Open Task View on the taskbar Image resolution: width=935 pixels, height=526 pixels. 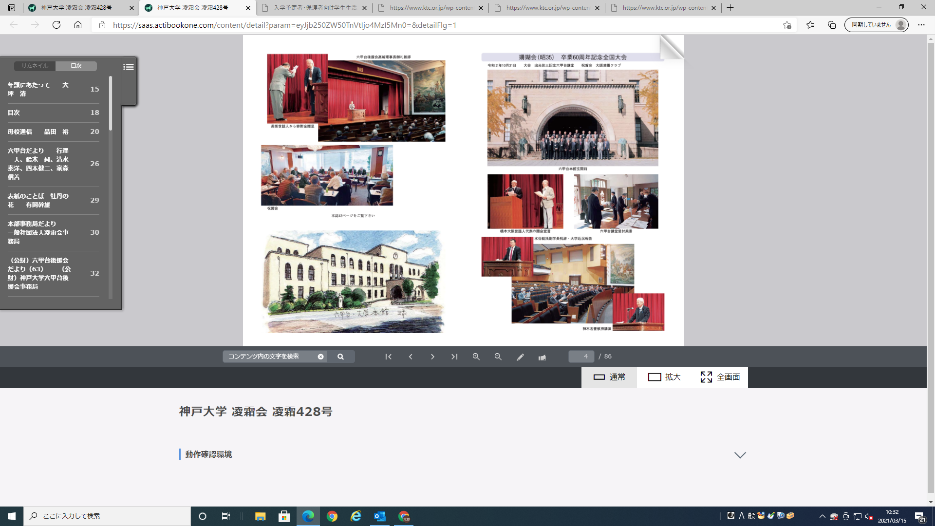point(226,516)
